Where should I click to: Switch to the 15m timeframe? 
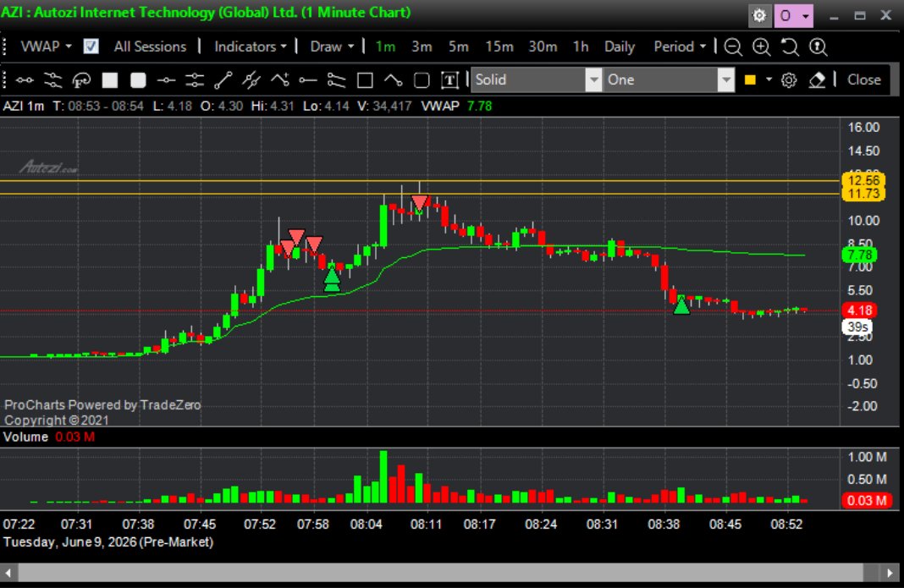click(x=499, y=47)
